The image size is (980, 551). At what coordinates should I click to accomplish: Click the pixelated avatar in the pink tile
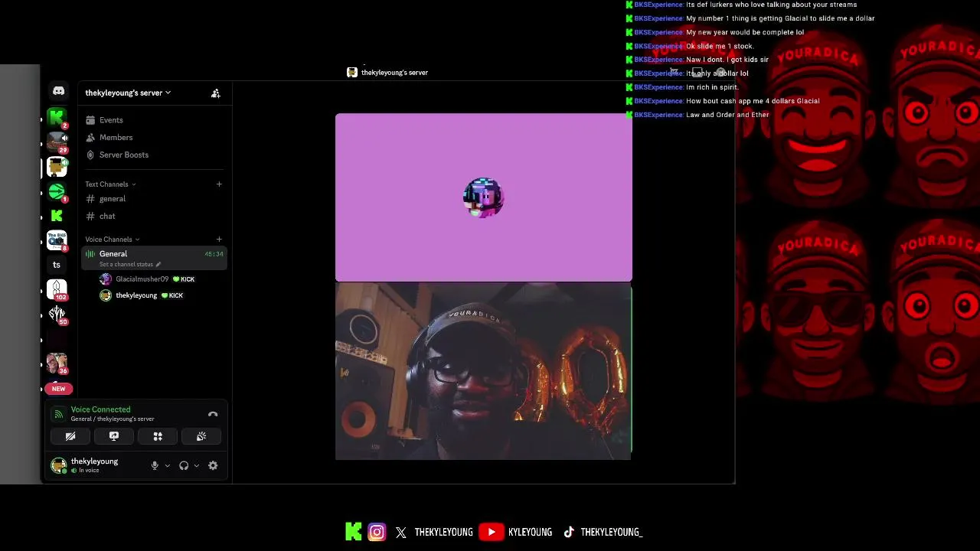[x=483, y=198]
